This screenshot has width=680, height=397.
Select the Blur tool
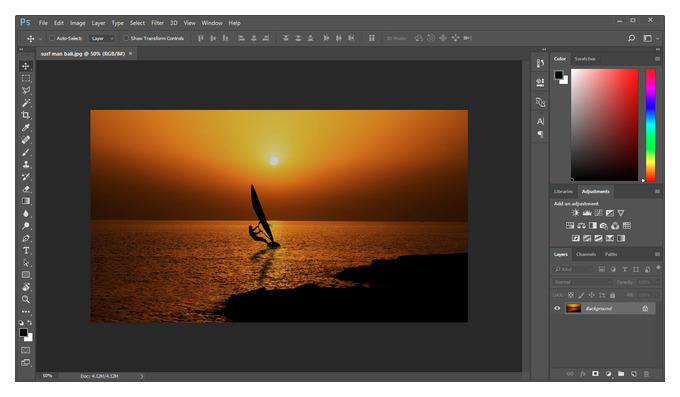26,213
